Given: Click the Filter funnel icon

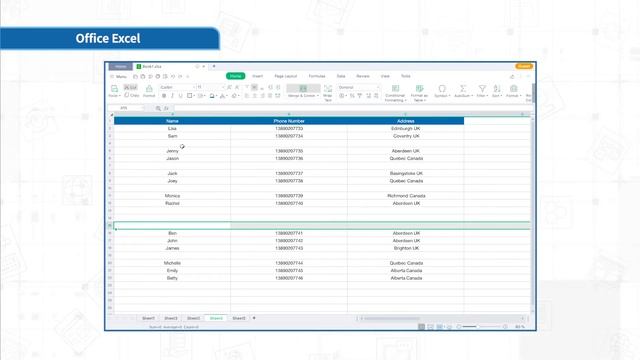Looking at the screenshot, I should pos(482,88).
